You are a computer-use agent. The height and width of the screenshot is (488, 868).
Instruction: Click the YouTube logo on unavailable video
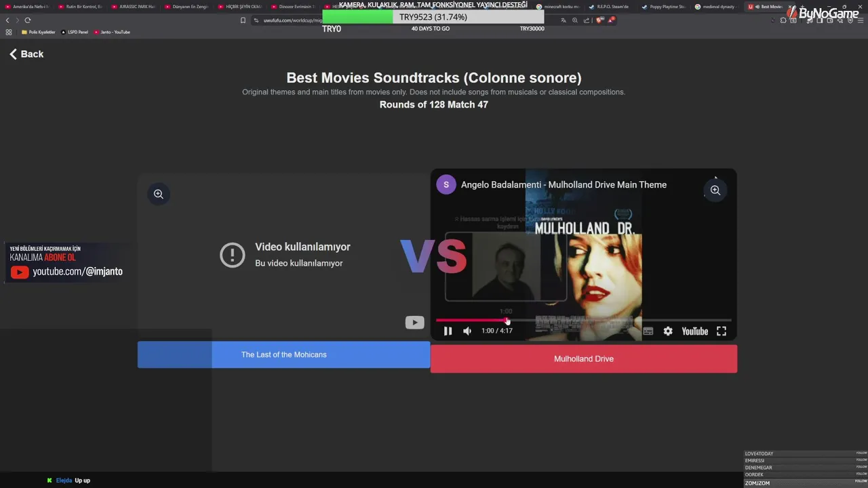[414, 323]
